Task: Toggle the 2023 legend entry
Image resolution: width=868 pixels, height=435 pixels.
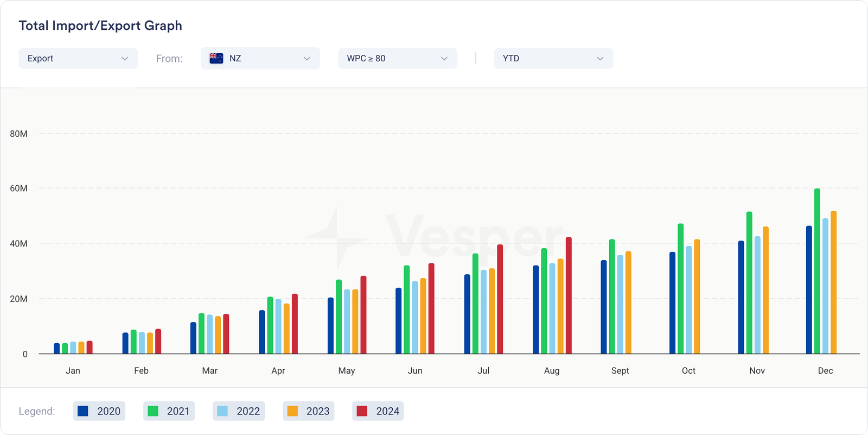Action: tap(308, 411)
